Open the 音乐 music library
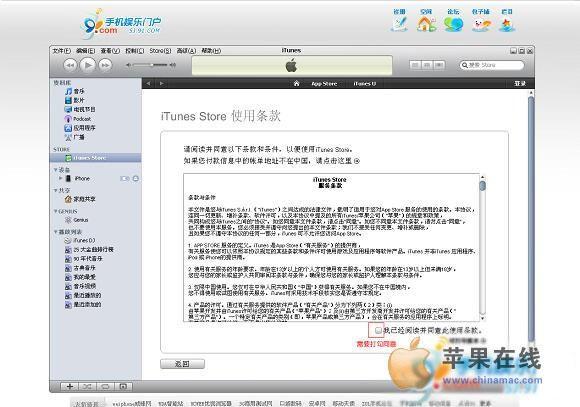The height and width of the screenshot is (407, 580). coord(75,91)
